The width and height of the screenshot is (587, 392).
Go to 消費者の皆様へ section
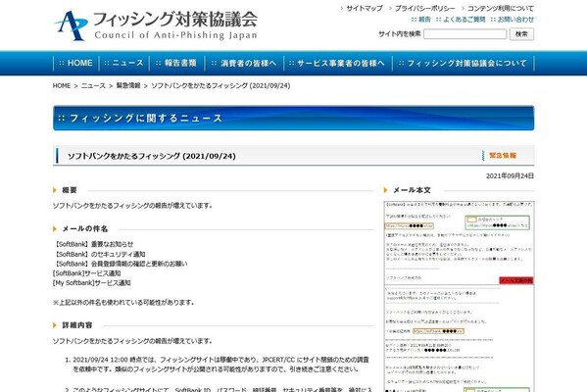tap(244, 63)
